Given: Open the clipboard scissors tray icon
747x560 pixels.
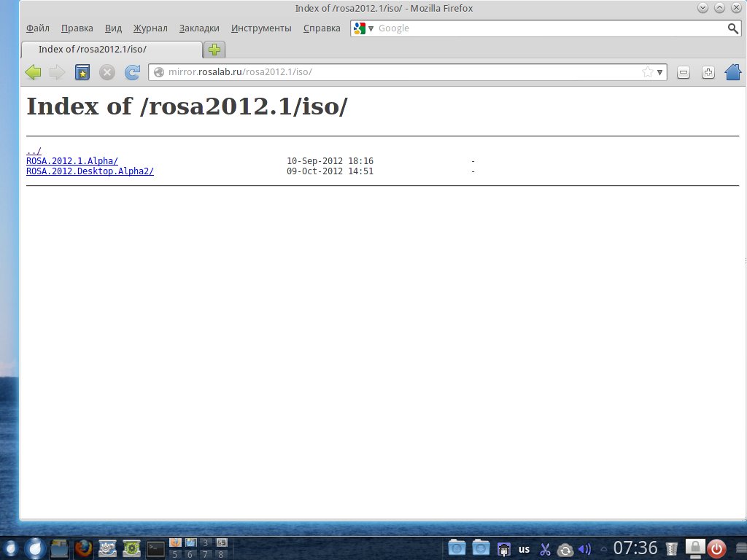Looking at the screenshot, I should (x=545, y=549).
